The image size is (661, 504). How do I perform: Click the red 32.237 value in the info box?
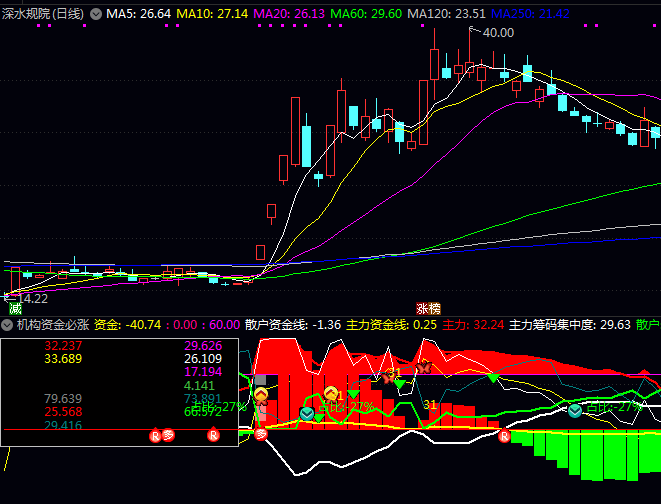[x=63, y=346]
